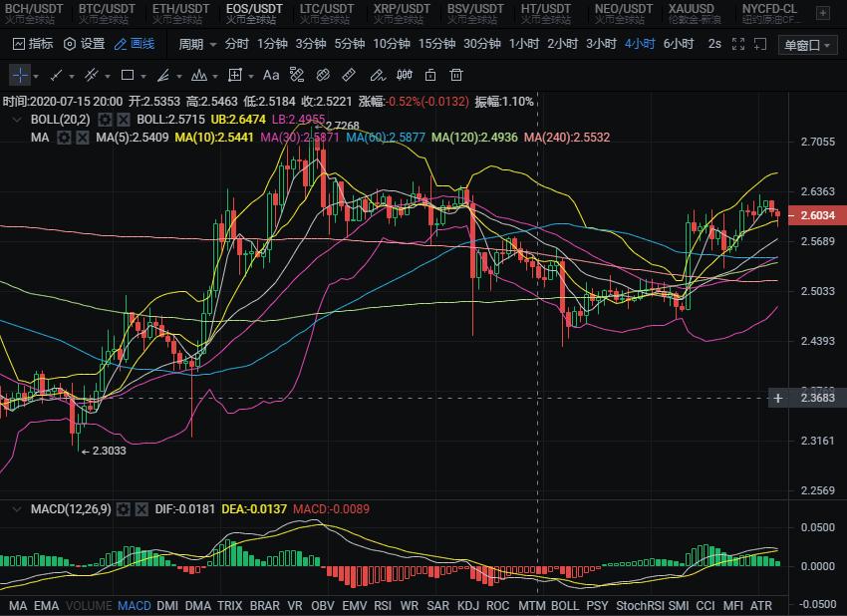Click the current price label 2.6034
Image resolution: width=847 pixels, height=616 pixels.
pos(817,215)
